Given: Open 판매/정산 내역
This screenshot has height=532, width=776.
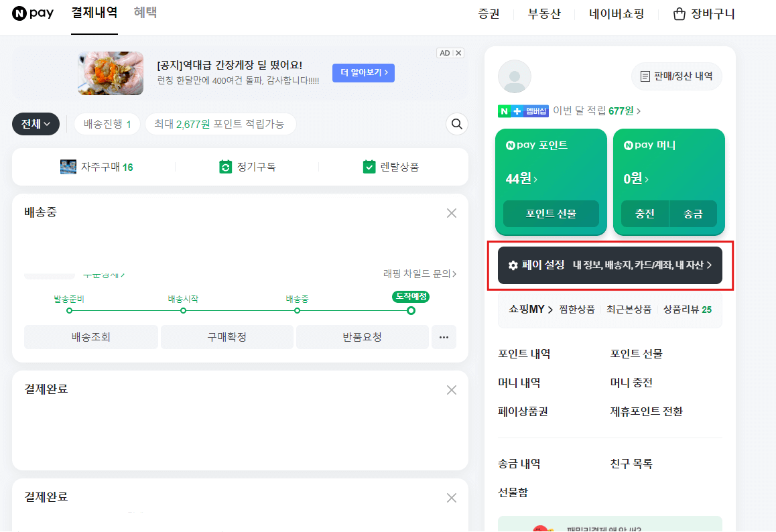Looking at the screenshot, I should pyautogui.click(x=677, y=76).
